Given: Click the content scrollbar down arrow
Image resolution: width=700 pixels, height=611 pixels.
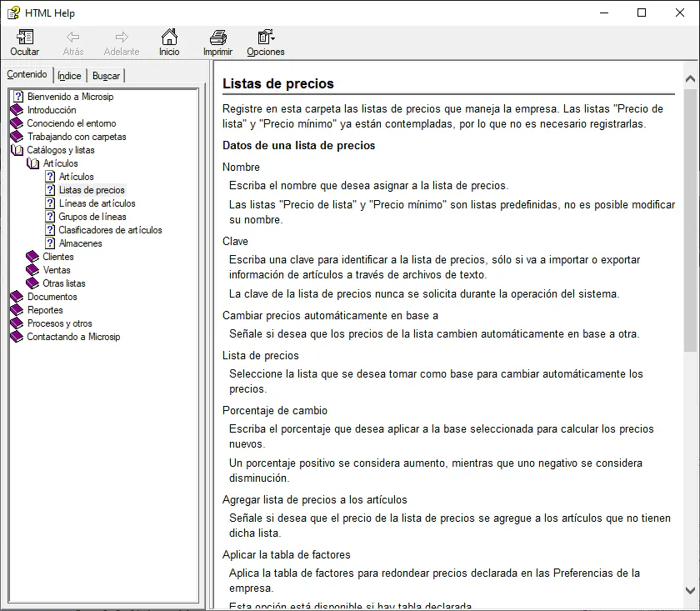Looking at the screenshot, I should [690, 590].
